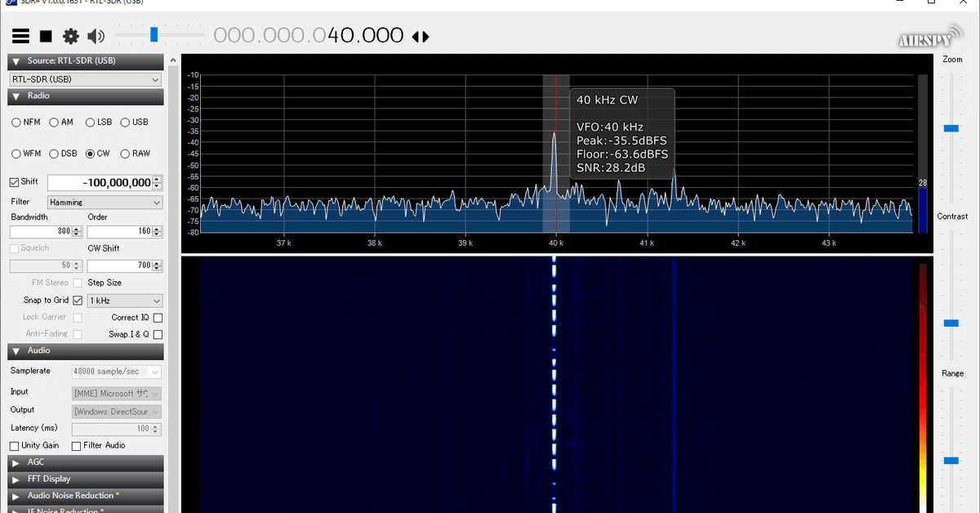
Task: Open the Filter dropdown showing Hamming
Action: click(x=105, y=202)
